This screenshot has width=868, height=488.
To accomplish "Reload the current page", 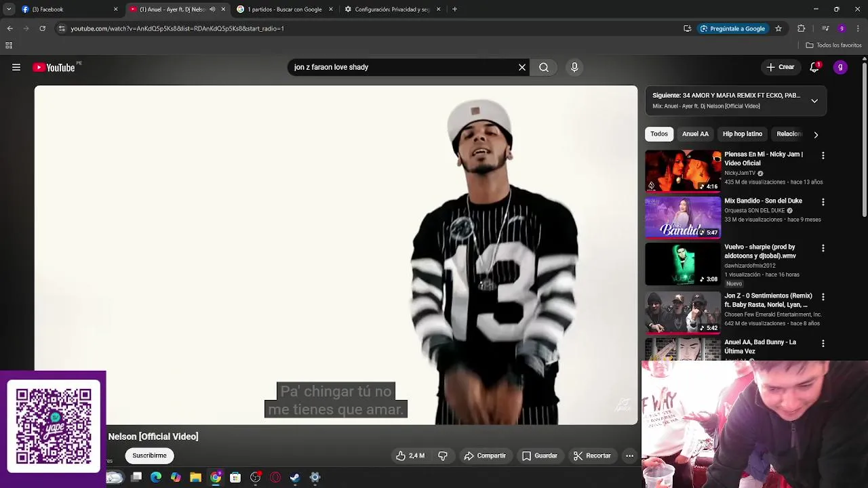I will pos(42,28).
